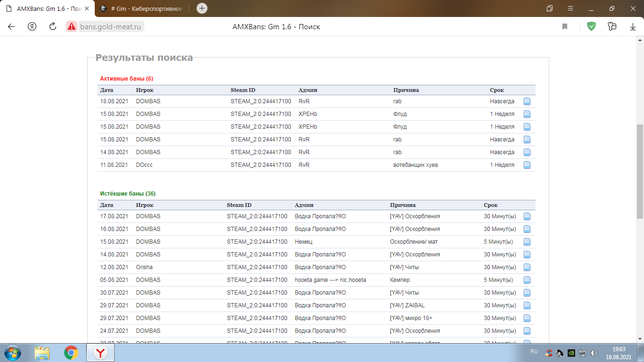Click the browser back arrow

click(11, 27)
